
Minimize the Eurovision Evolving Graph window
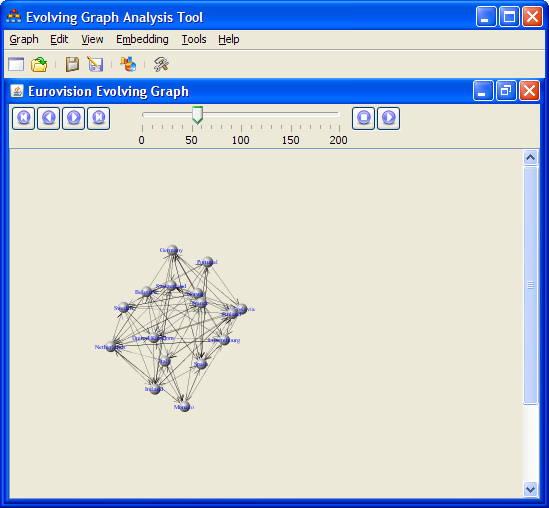pos(484,91)
